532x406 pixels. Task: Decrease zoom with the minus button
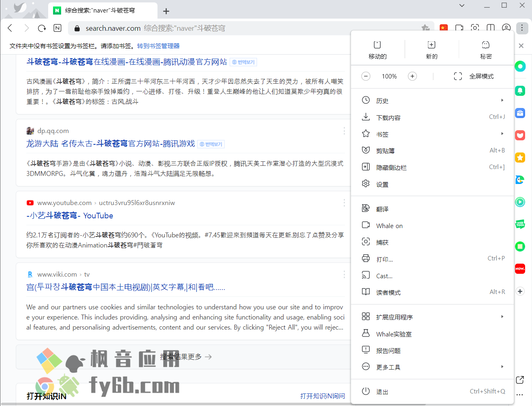click(366, 76)
